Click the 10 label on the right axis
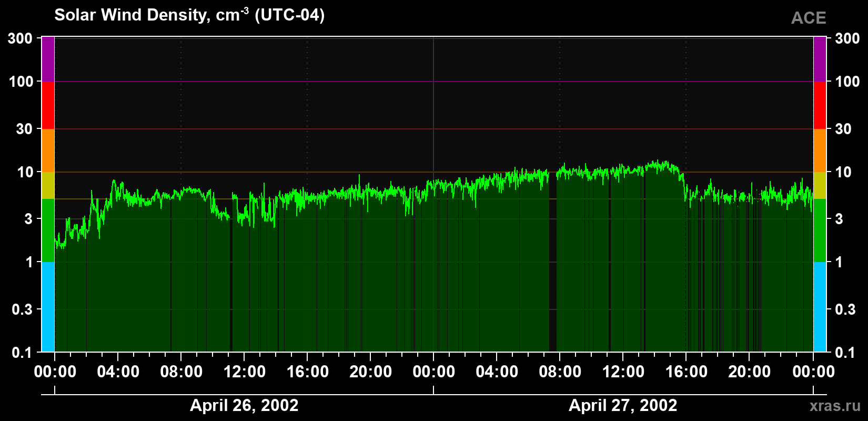Screen dimensions: 868x421 coord(843,172)
